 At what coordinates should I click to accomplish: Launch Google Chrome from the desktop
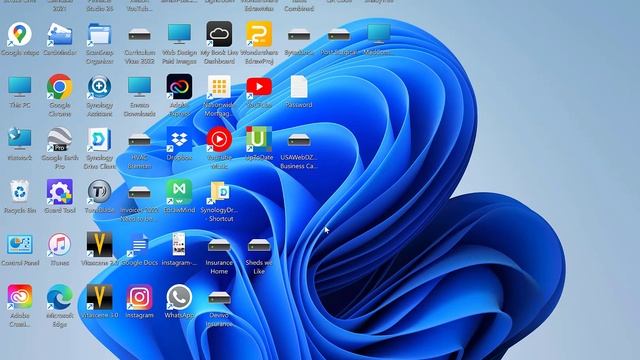pyautogui.click(x=60, y=87)
